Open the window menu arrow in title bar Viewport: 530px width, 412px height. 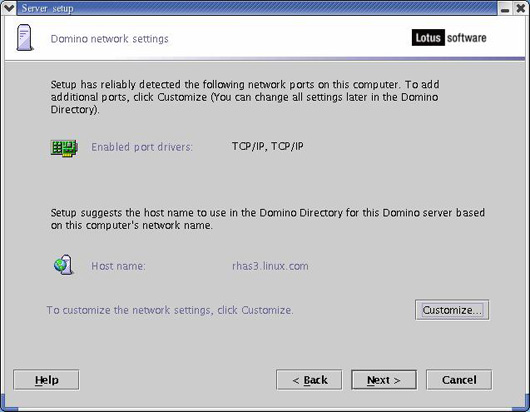(8, 7)
